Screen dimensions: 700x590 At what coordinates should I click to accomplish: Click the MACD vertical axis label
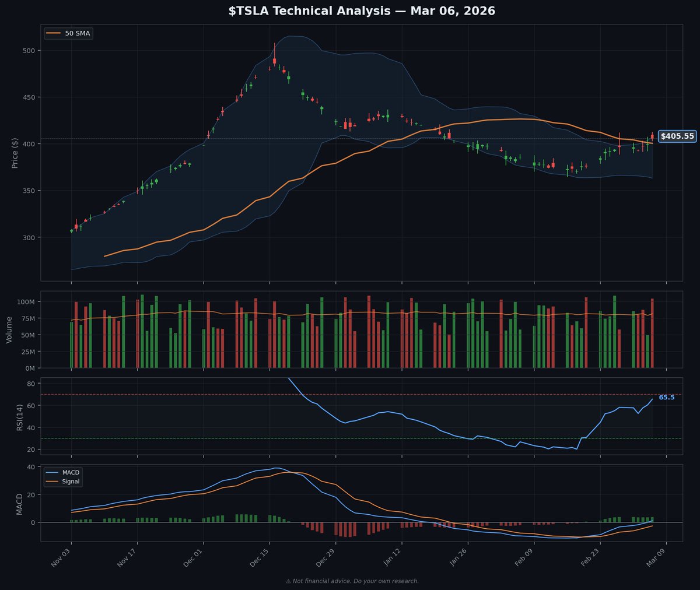point(19,504)
